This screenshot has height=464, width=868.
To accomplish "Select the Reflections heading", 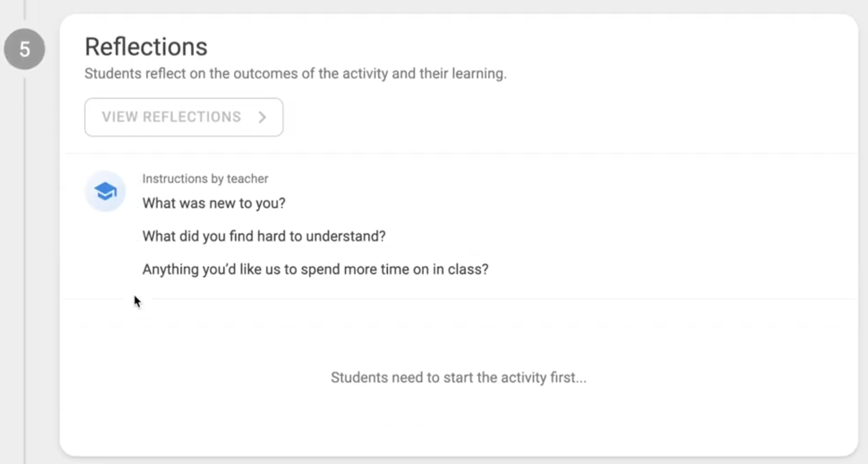I will click(x=146, y=47).
